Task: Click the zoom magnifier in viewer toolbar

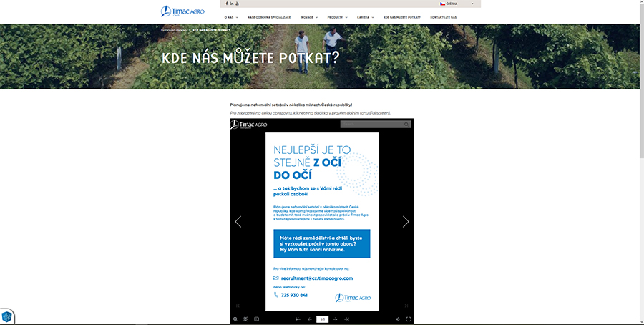Action: point(235,319)
